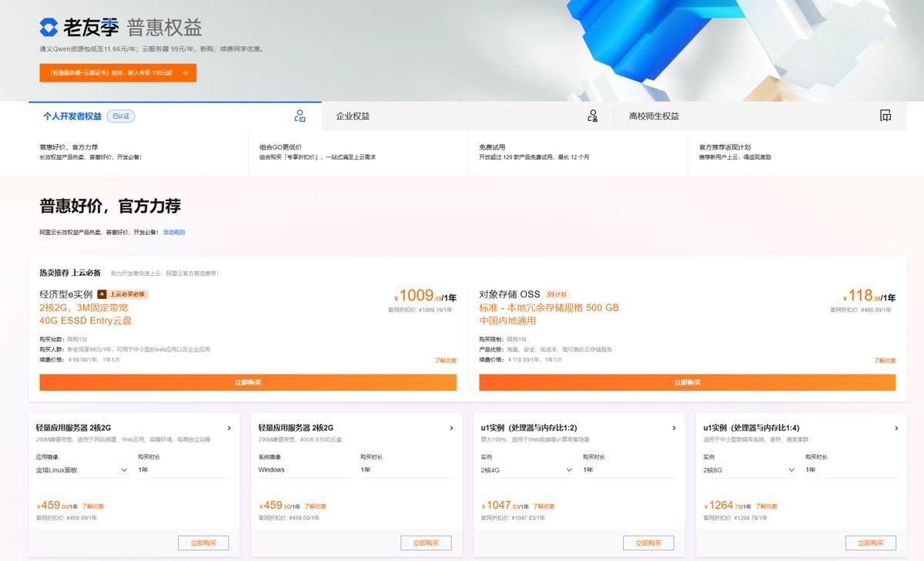924x561 pixels.
Task: Open the 活动规则 link
Action: click(x=173, y=232)
